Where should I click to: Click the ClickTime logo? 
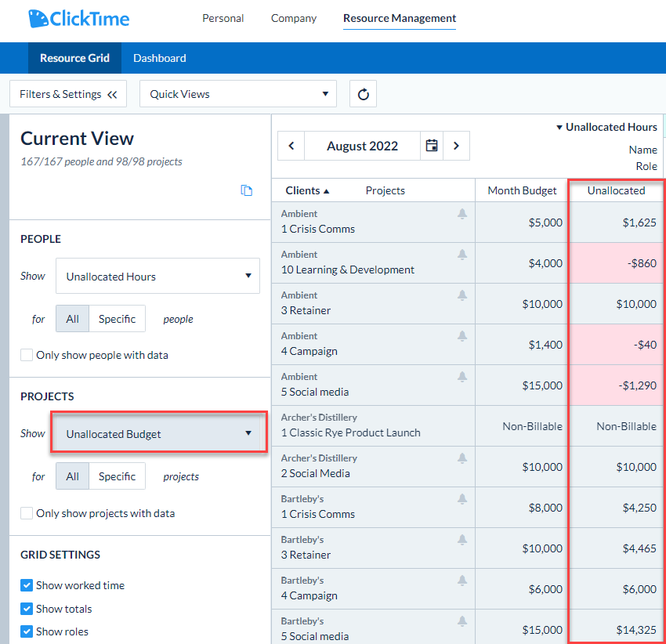tap(78, 18)
